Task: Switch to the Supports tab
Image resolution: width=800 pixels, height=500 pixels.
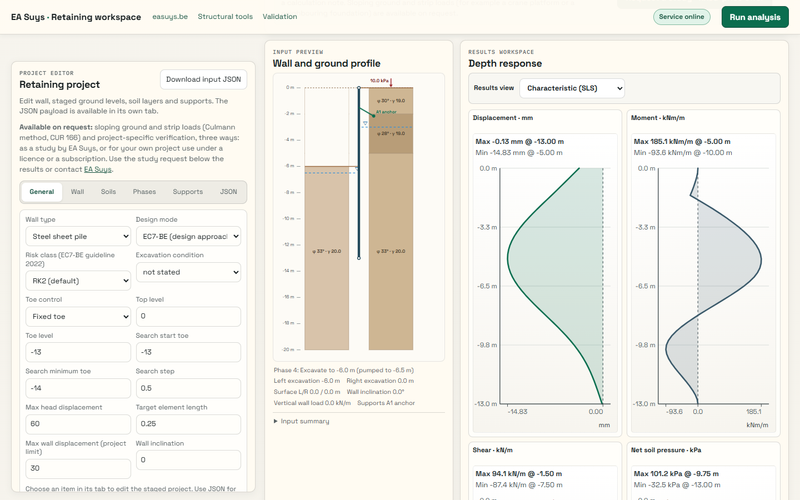Action: point(188,192)
